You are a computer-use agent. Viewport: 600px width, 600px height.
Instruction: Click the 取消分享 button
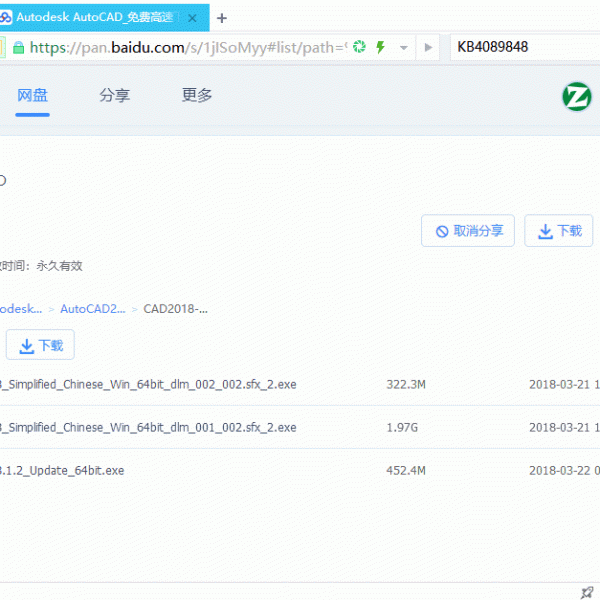[468, 231]
